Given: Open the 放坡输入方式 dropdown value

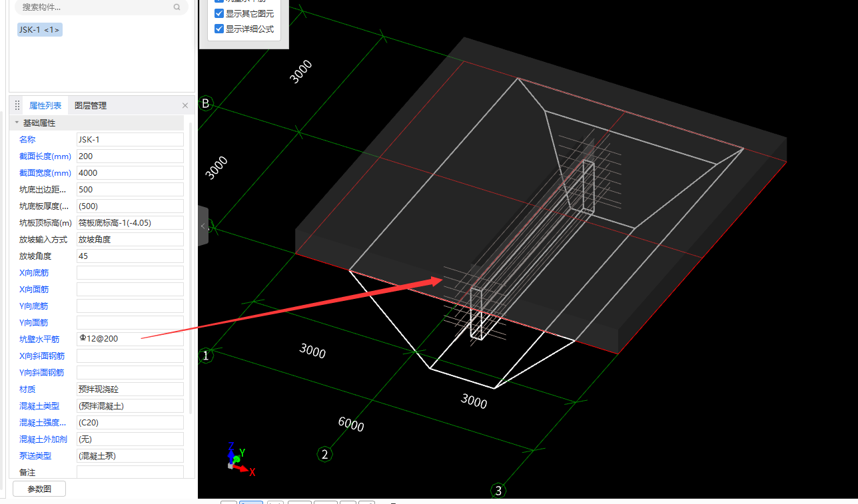Looking at the screenshot, I should [130, 239].
